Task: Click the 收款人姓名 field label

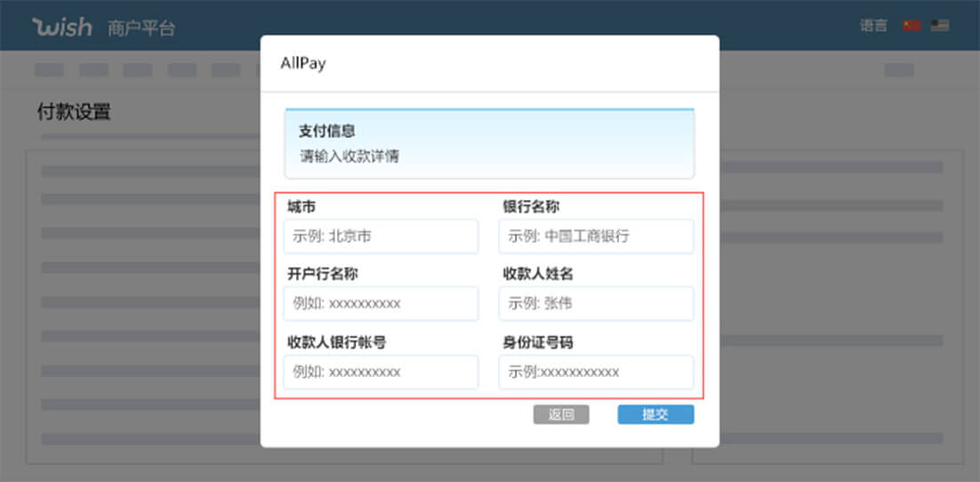Action: tap(538, 273)
